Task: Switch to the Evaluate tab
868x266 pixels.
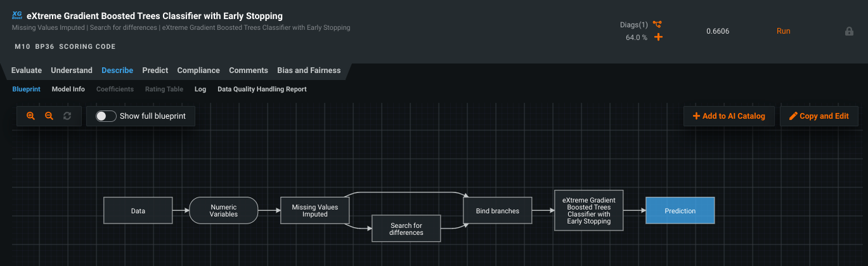Action: point(27,70)
